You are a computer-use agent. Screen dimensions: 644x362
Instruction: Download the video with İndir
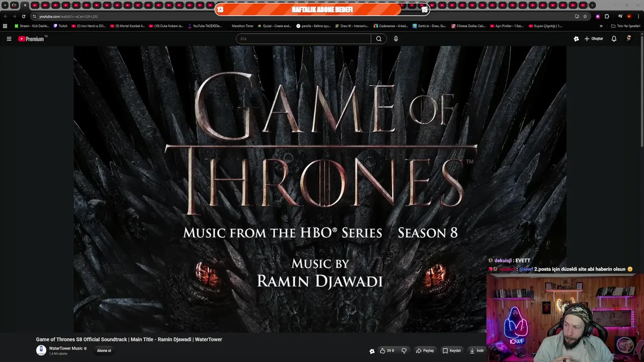tap(477, 351)
